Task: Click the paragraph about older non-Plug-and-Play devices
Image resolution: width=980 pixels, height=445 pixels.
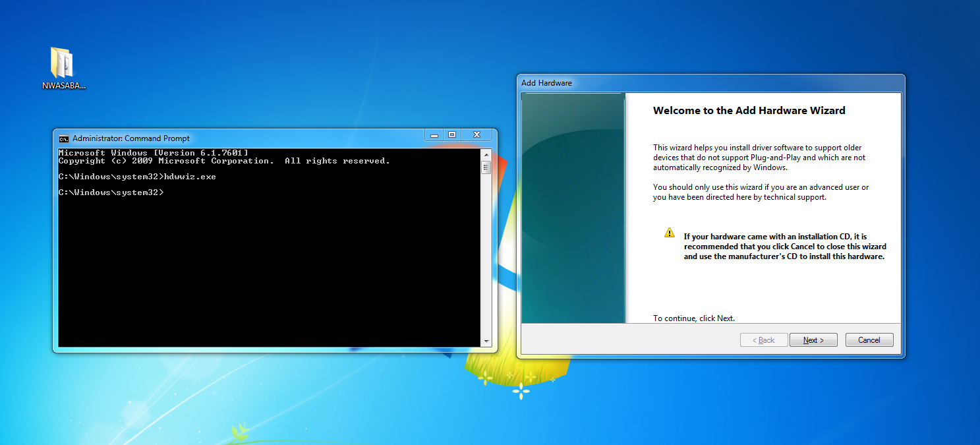Action: pos(759,158)
